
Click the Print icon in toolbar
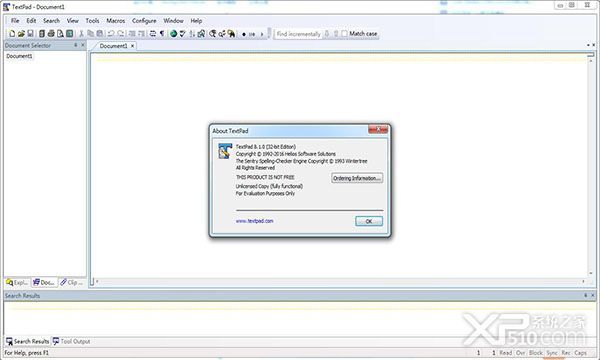click(51, 34)
